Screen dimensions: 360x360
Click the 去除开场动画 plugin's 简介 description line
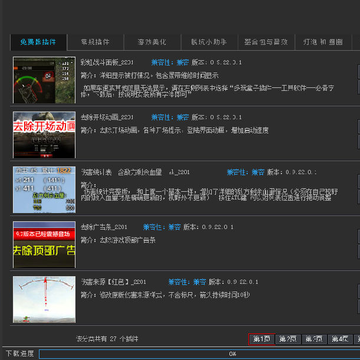point(175,130)
